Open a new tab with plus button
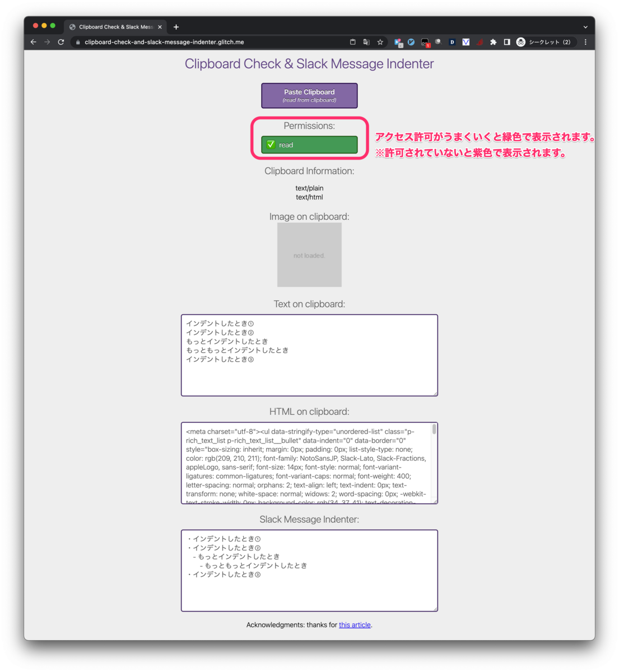This screenshot has width=619, height=672. 176,27
